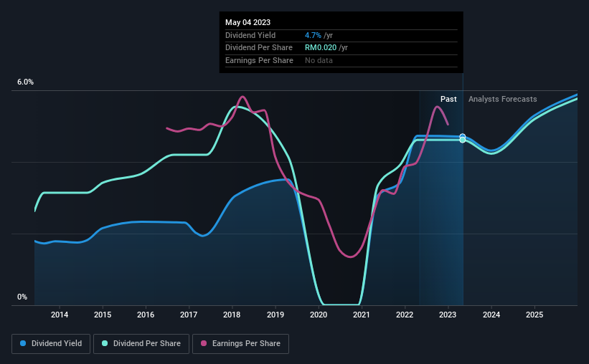The image size is (589, 364).
Task: Click the teal Dividend Per Share data point marker
Action: coord(463,140)
